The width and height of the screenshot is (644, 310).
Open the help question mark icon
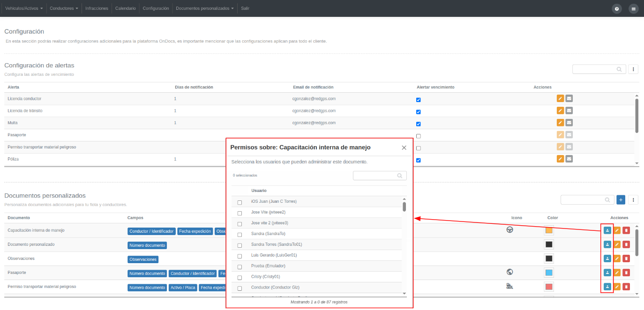[x=616, y=8]
